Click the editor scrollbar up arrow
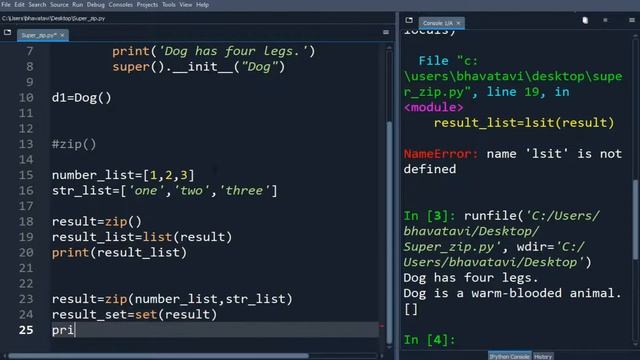 pyautogui.click(x=389, y=48)
